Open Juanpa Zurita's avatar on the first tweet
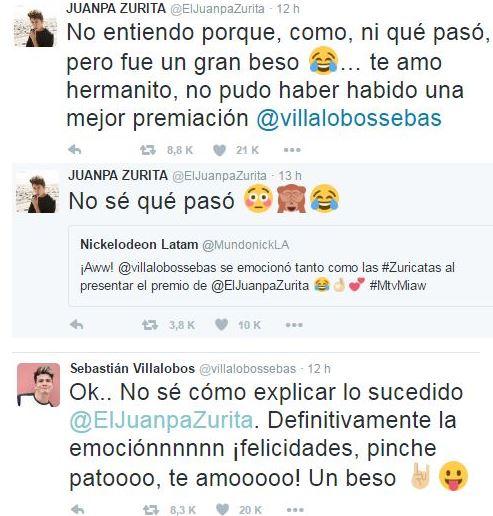 35,29
